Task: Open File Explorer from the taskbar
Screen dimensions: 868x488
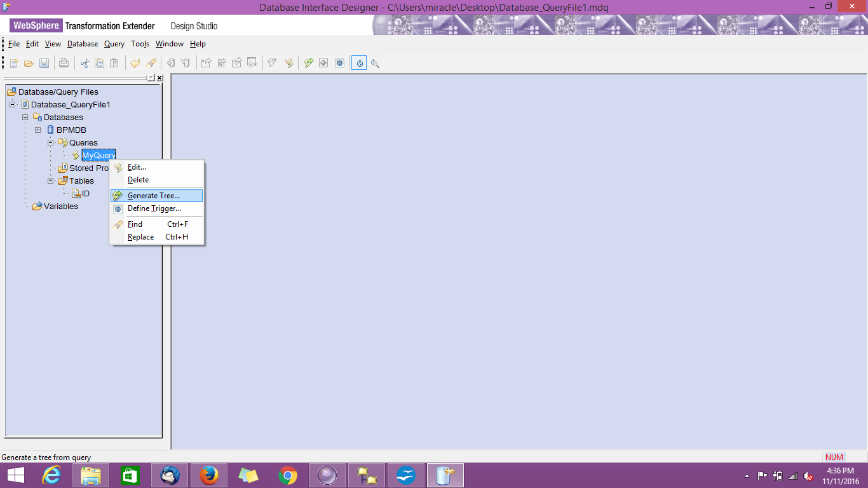Action: pyautogui.click(x=91, y=475)
